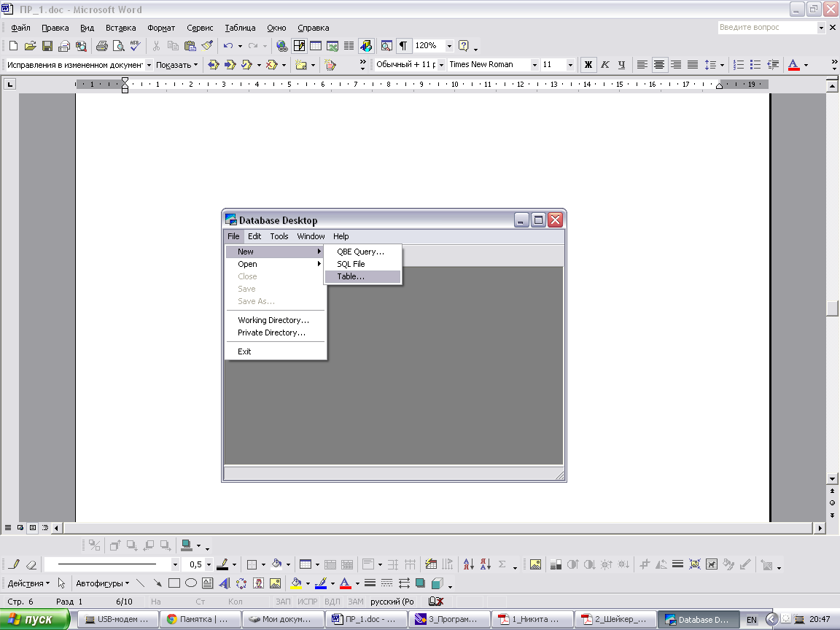The width and height of the screenshot is (840, 630).
Task: Save the document with the floppy icon
Action: pos(47,46)
